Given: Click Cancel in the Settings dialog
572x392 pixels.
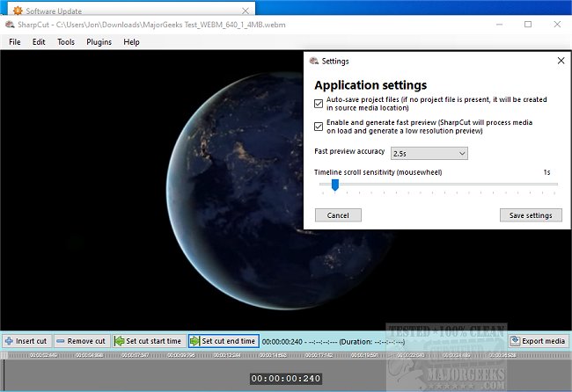Looking at the screenshot, I should (x=338, y=215).
